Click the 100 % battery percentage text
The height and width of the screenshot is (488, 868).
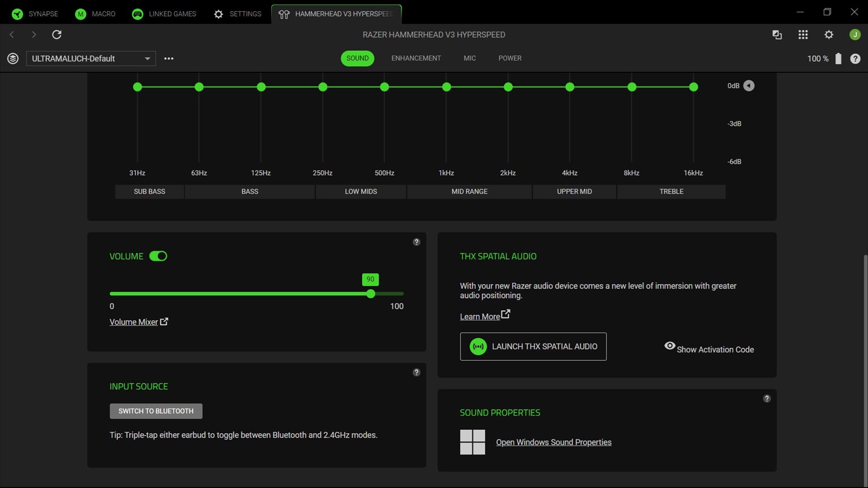818,59
